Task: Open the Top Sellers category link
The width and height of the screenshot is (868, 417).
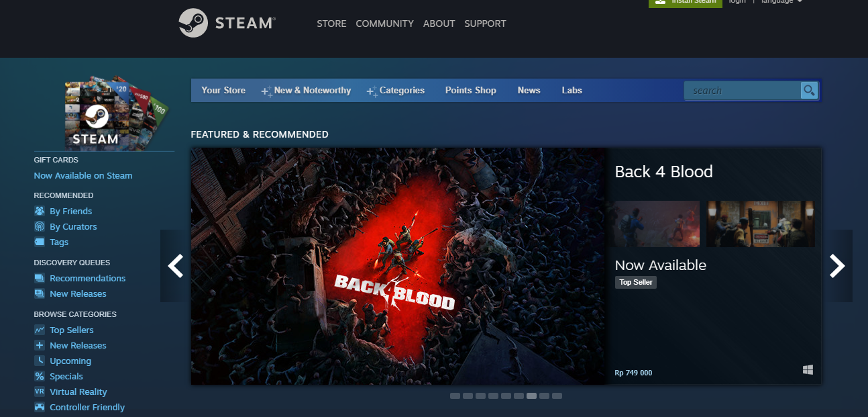Action: pyautogui.click(x=72, y=330)
